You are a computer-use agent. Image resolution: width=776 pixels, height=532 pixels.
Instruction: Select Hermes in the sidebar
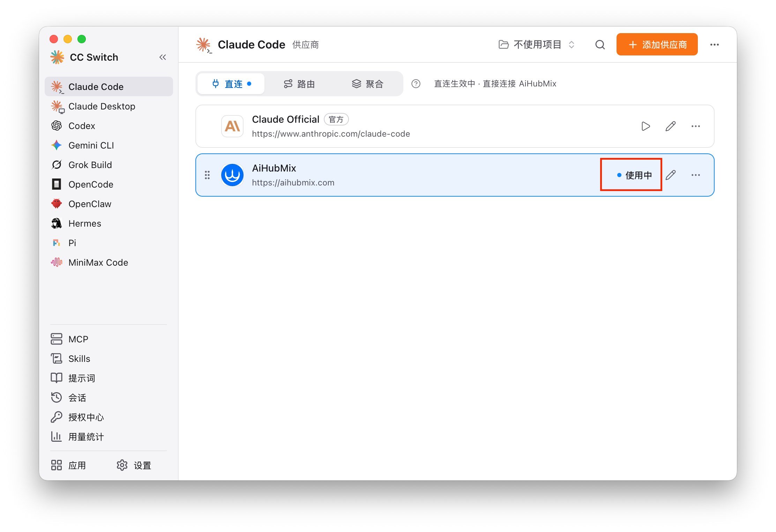(x=109, y=223)
